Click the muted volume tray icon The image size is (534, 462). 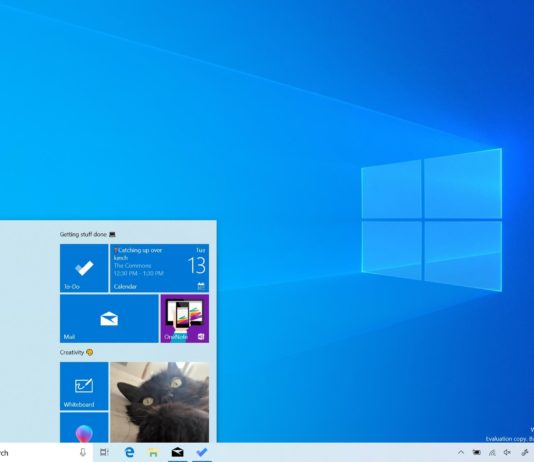pyautogui.click(x=507, y=452)
